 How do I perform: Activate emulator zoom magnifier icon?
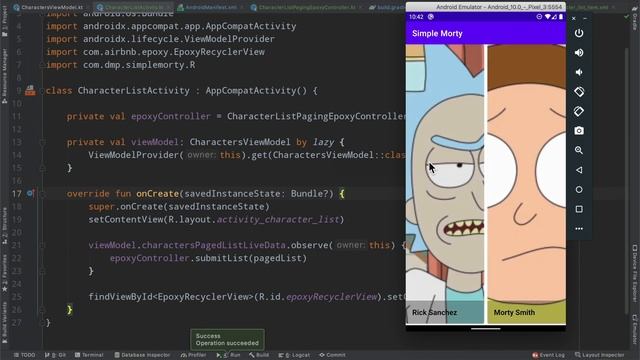579,150
